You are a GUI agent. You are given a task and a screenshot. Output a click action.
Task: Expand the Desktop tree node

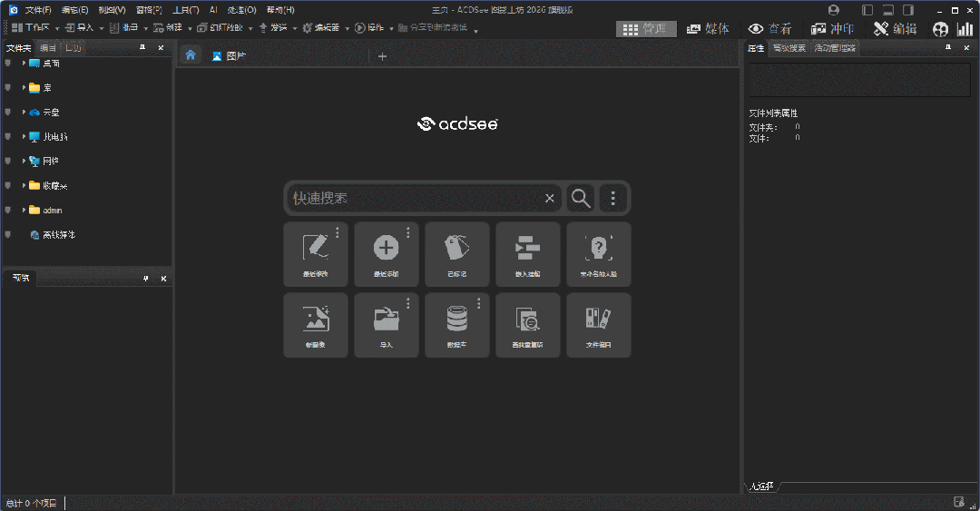24,64
